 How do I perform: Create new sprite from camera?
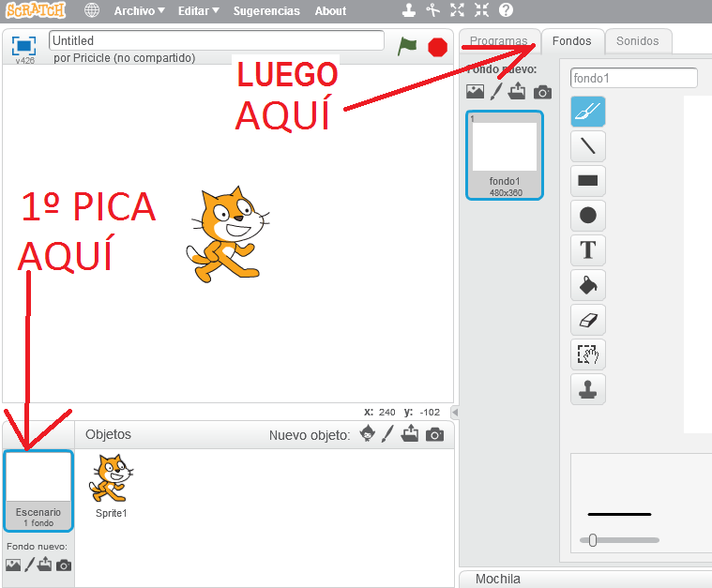pyautogui.click(x=434, y=434)
